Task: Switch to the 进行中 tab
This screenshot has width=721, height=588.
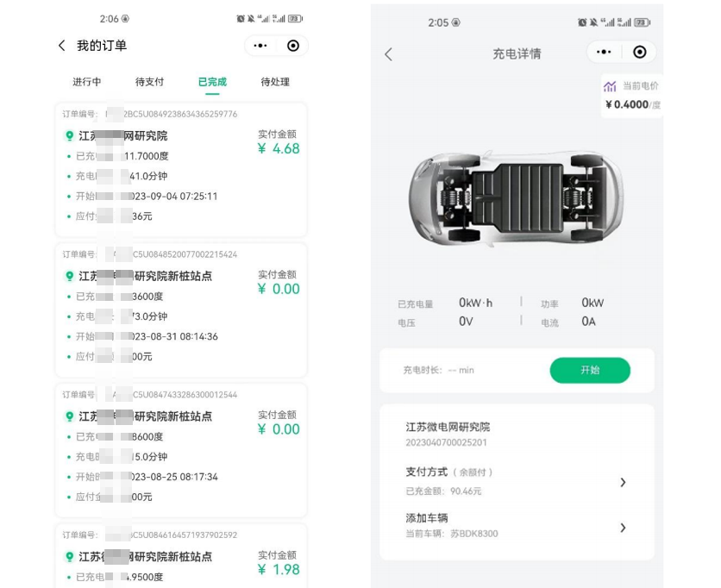Action: point(86,82)
